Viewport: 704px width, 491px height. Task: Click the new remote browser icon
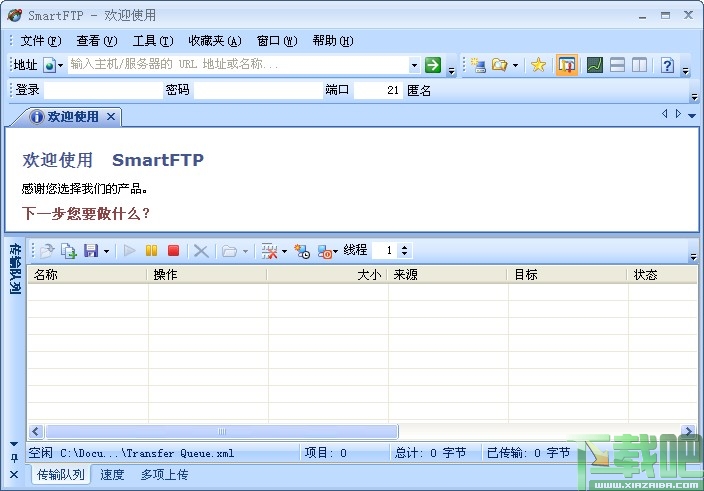(478, 66)
